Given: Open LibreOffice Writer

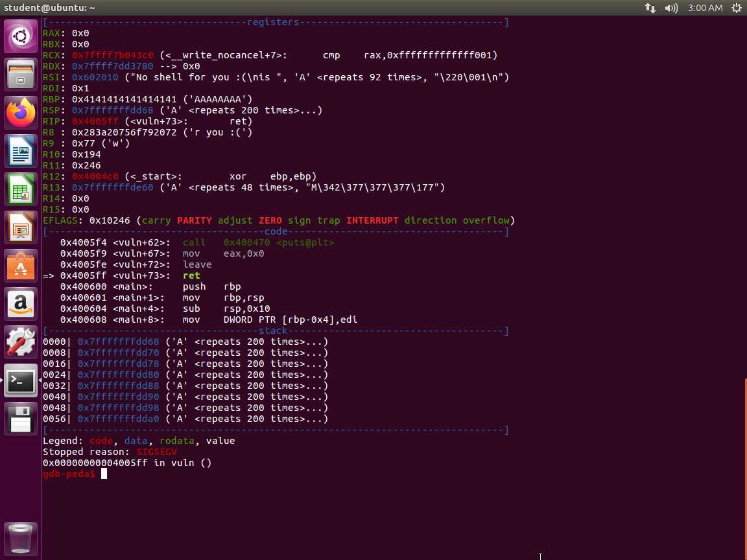Looking at the screenshot, I should (x=21, y=151).
